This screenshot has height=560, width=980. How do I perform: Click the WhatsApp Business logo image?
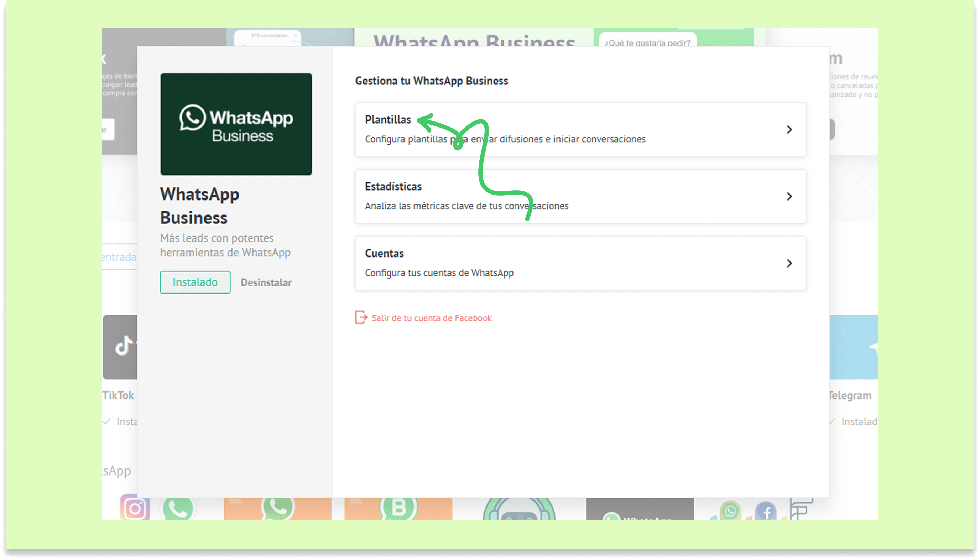[236, 124]
